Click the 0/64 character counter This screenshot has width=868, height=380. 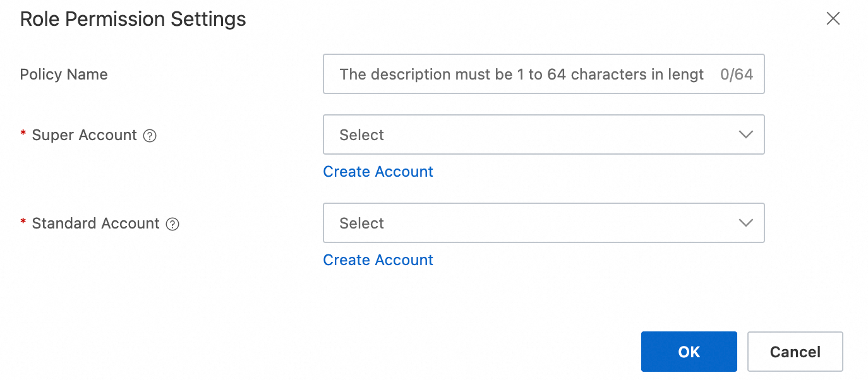click(737, 74)
